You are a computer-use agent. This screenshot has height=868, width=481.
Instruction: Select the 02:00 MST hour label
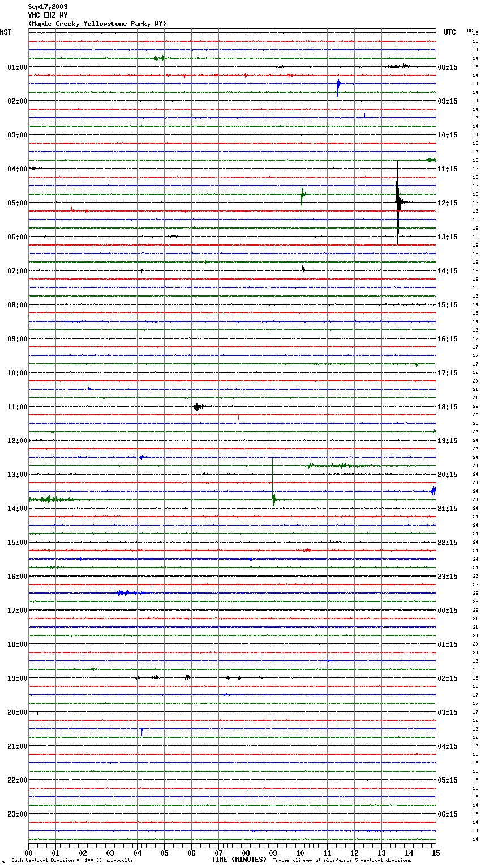click(x=18, y=101)
